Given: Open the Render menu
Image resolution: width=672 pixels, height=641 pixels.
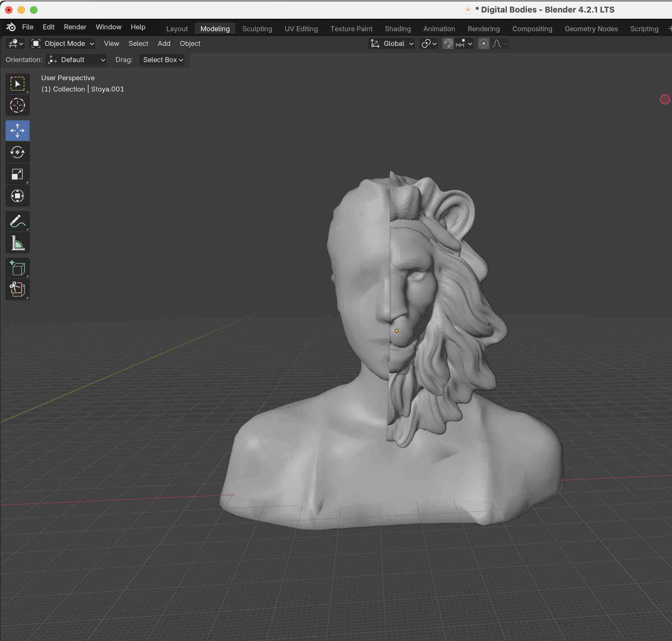Looking at the screenshot, I should [x=75, y=27].
